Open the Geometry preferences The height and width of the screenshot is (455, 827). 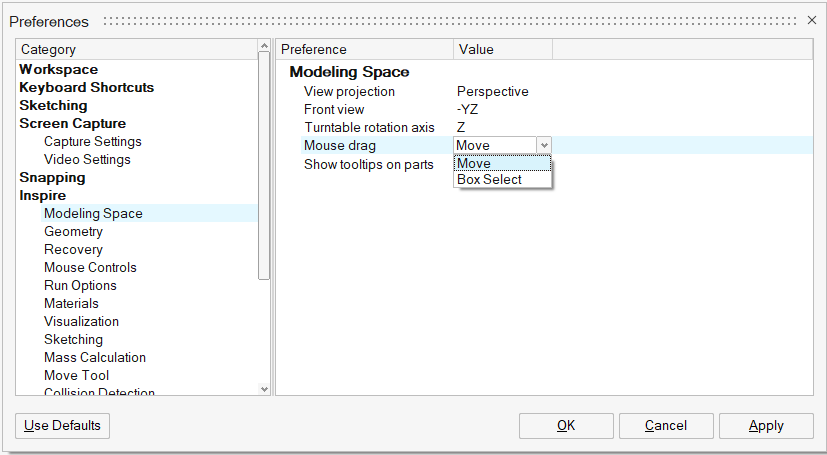73,231
